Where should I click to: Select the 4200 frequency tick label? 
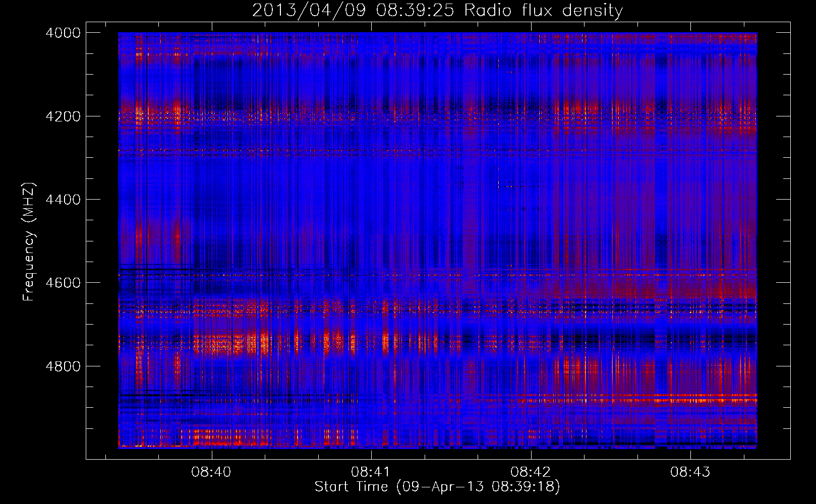click(x=63, y=116)
